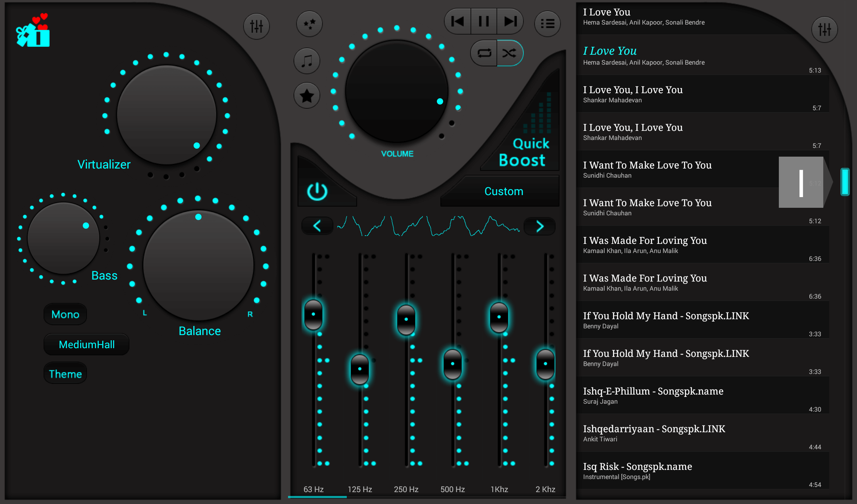Click the gift box icon with hearts
This screenshot has height=504, width=857.
coord(33,31)
